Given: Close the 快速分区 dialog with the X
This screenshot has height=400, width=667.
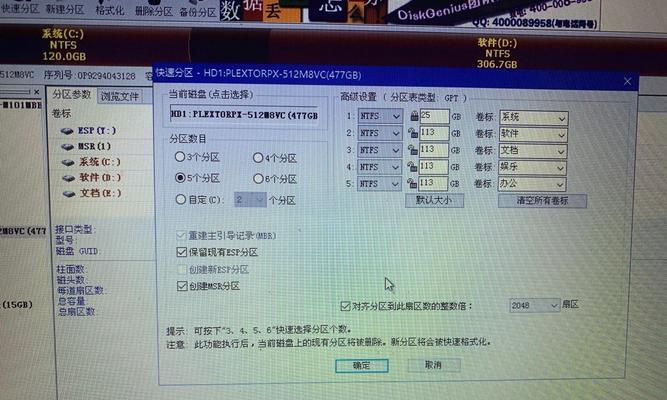Looking at the screenshot, I should [627, 81].
